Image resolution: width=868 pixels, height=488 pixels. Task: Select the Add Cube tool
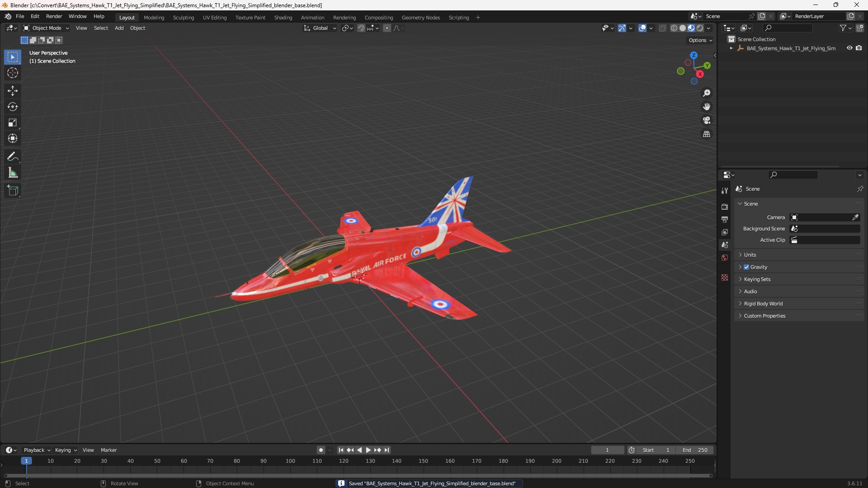click(13, 191)
